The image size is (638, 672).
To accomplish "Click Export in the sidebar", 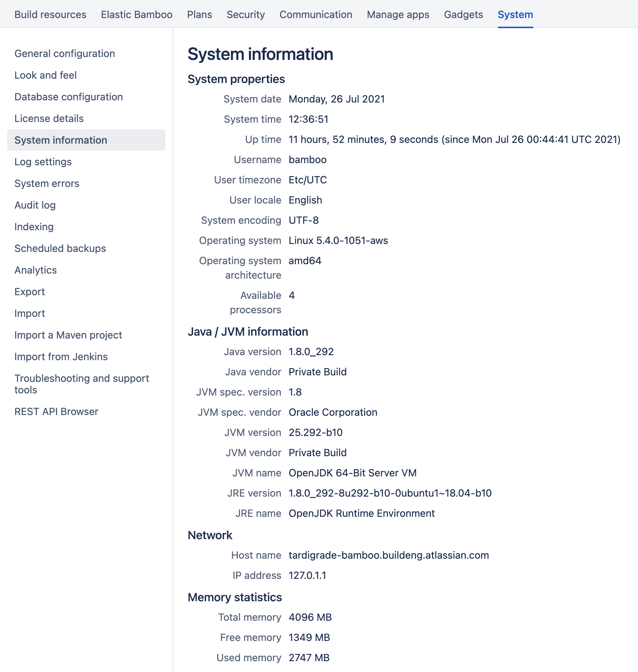I will tap(30, 292).
